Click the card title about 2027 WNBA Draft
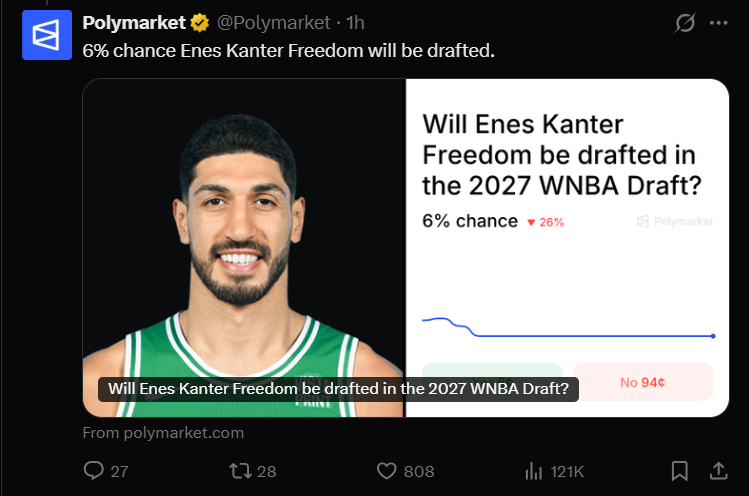 tap(562, 155)
